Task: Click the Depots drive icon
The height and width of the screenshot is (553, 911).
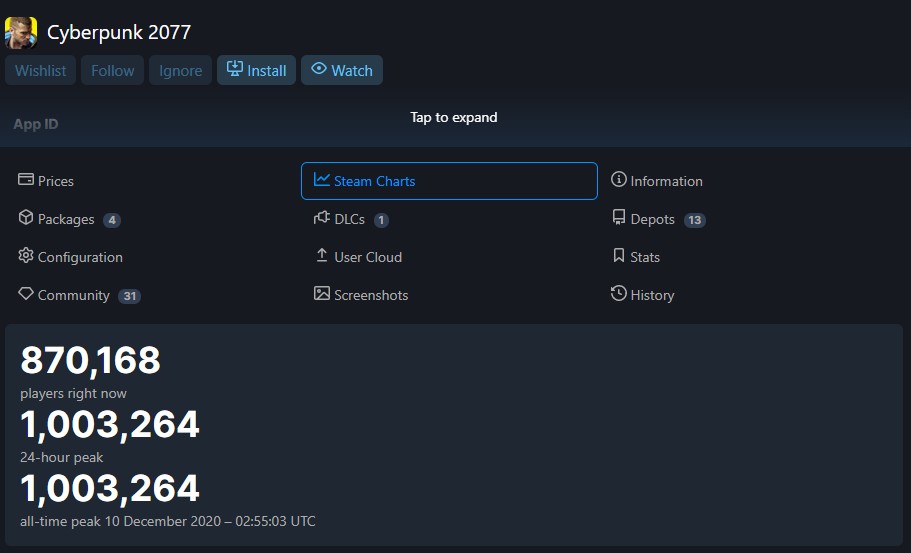Action: coord(619,217)
